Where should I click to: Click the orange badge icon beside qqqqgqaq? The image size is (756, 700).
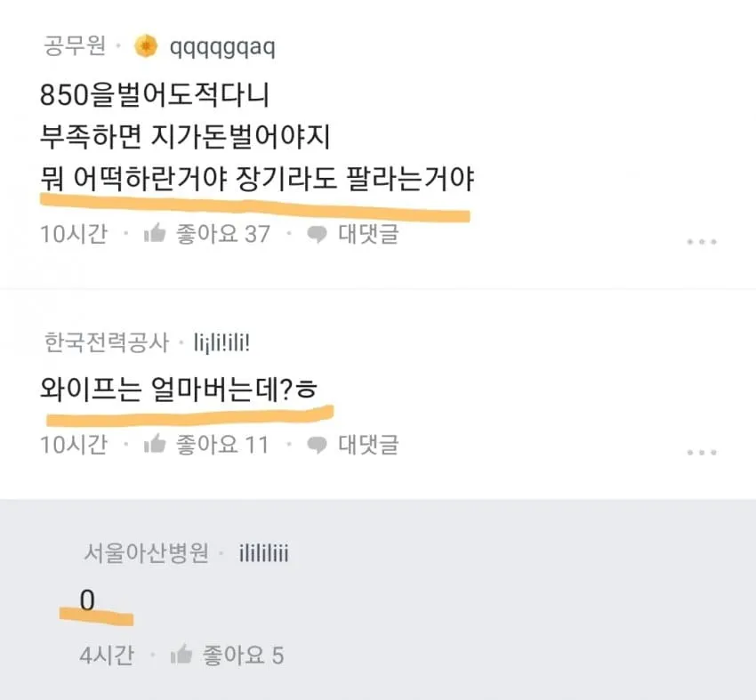[146, 46]
